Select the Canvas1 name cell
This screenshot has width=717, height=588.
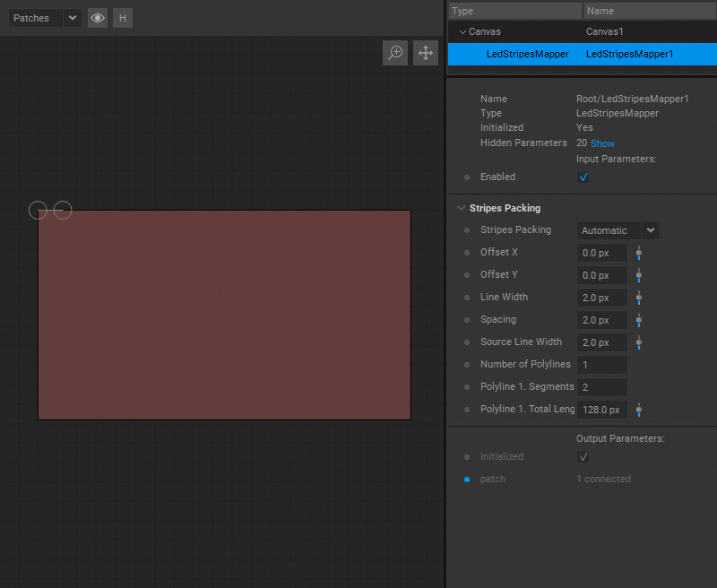604,31
